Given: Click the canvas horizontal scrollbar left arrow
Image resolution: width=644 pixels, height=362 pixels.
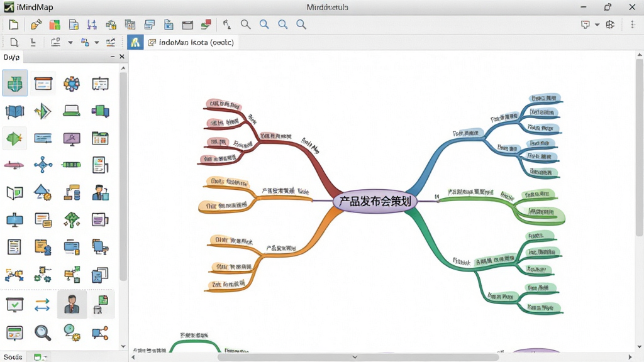Looking at the screenshot, I should (x=133, y=357).
